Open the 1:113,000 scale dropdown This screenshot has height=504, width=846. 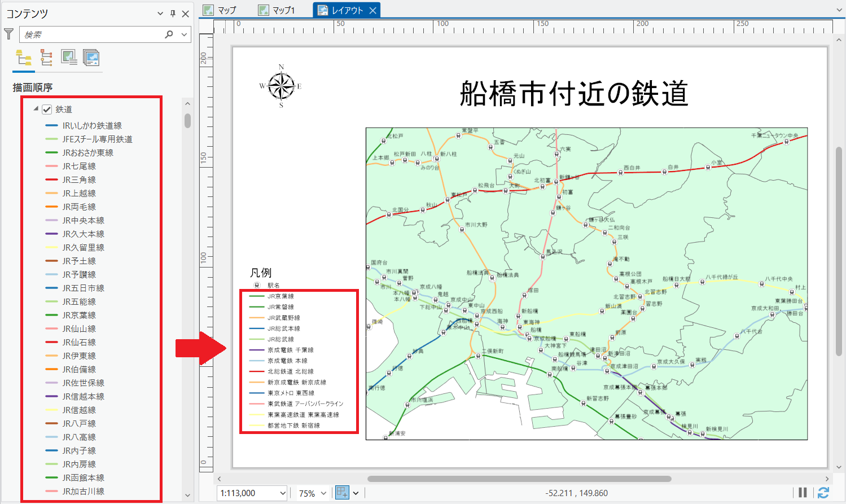coord(283,493)
